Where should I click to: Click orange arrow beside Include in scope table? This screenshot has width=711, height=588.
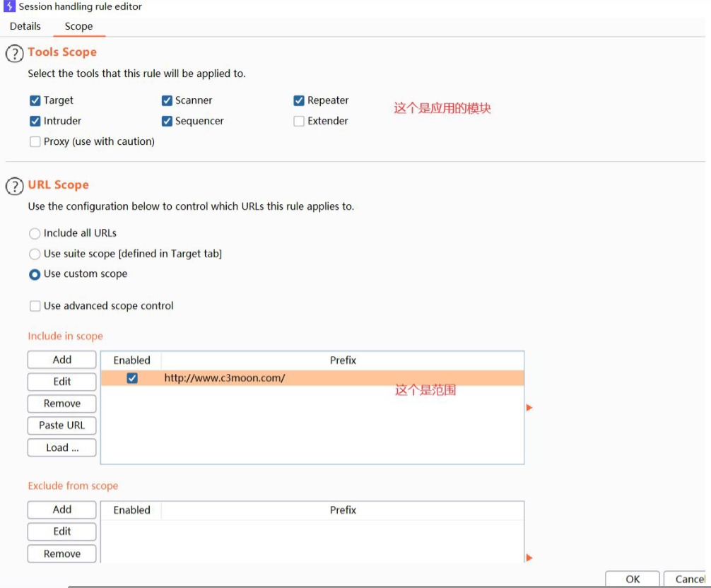529,408
